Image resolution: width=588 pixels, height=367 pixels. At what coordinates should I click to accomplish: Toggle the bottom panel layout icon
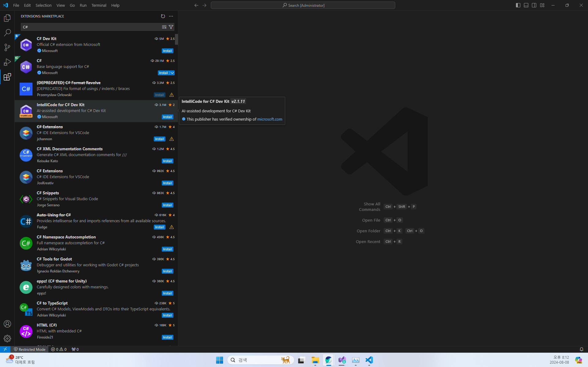coord(526,5)
